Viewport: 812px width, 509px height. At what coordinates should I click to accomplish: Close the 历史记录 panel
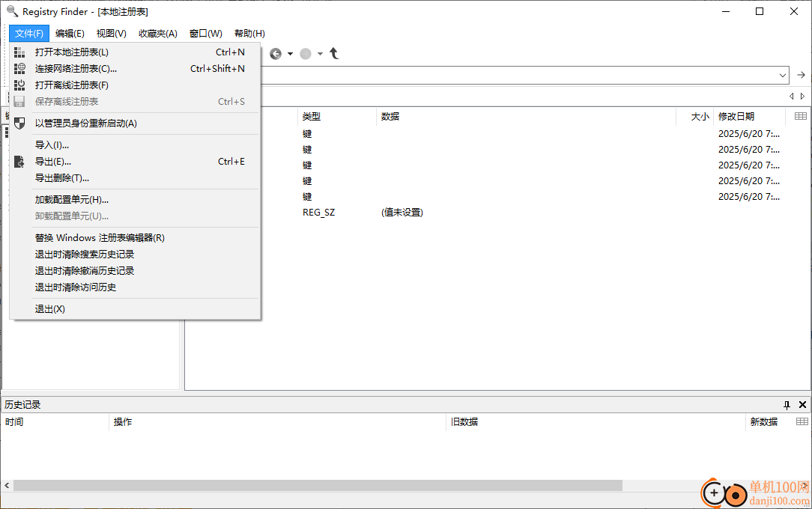803,405
